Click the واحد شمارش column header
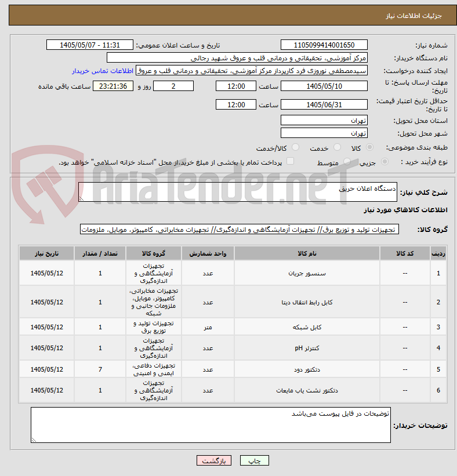Screen dimensions: 457x476 tap(208, 253)
